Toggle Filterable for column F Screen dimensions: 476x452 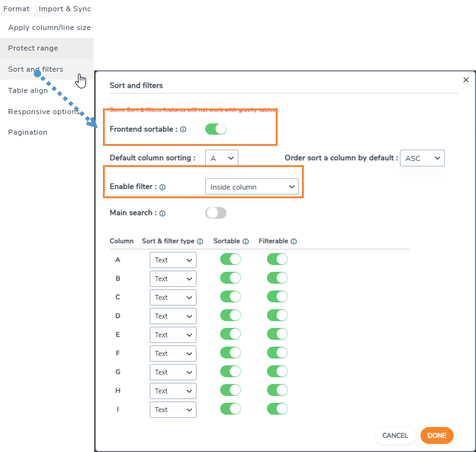[277, 353]
